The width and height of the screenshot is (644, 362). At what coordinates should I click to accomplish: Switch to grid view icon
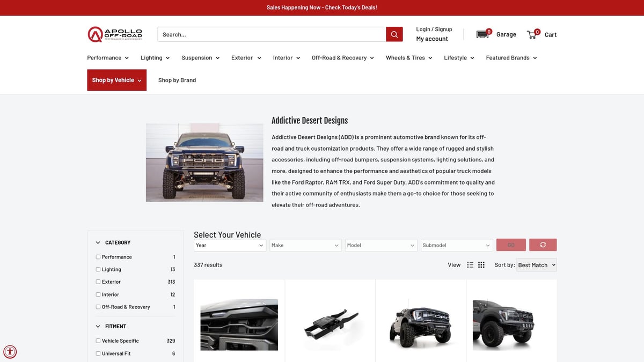(x=481, y=265)
